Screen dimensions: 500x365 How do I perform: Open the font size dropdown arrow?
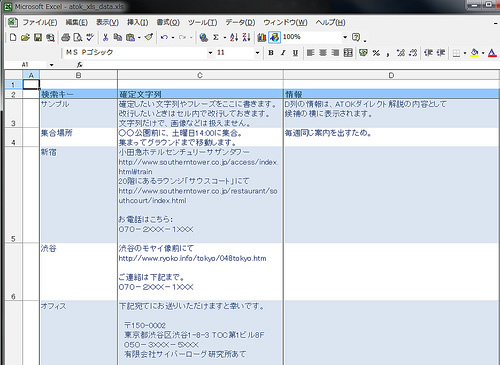257,53
